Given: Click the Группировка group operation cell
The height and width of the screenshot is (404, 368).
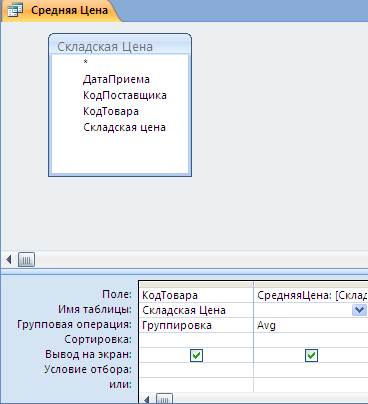Looking at the screenshot, I should 196,325.
